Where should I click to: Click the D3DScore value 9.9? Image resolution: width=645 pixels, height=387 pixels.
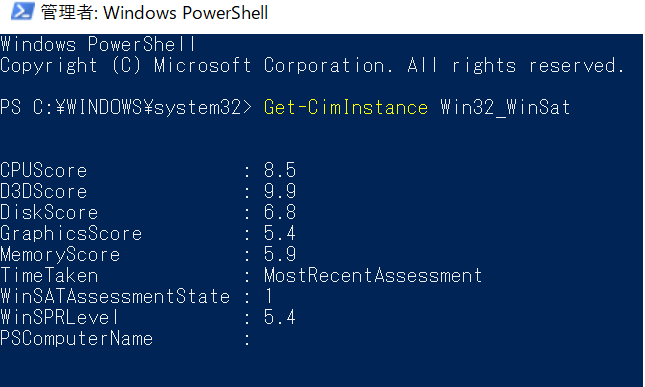point(280,191)
